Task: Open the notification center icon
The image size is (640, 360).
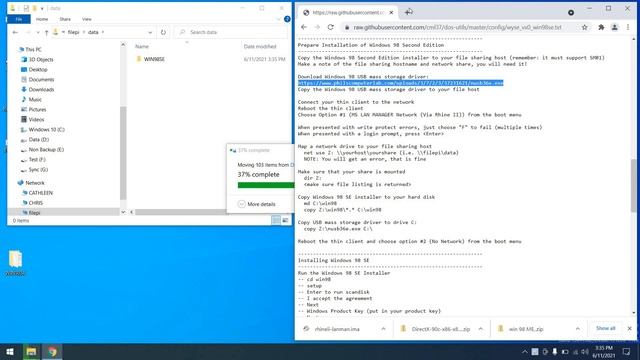Action: [627, 352]
